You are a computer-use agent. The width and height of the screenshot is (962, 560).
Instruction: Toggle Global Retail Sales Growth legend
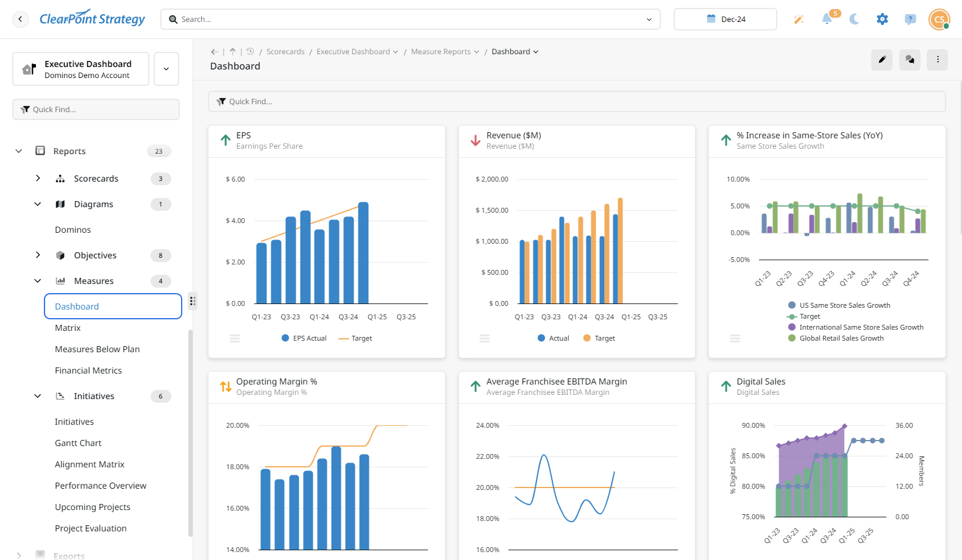point(836,338)
